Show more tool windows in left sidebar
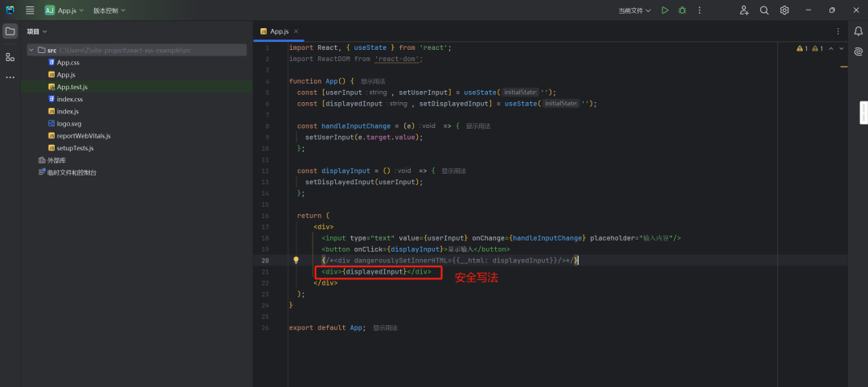 pos(10,77)
